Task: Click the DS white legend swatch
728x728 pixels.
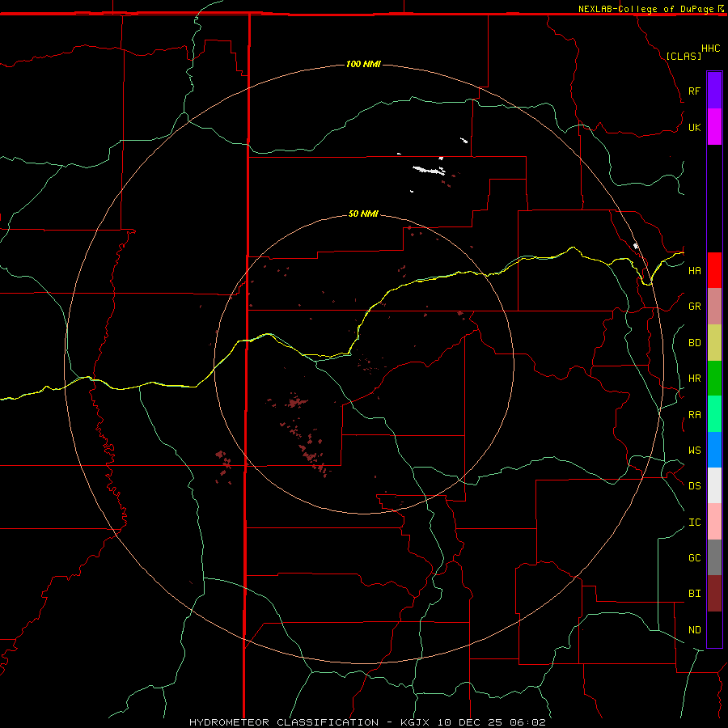Action: coord(714,485)
